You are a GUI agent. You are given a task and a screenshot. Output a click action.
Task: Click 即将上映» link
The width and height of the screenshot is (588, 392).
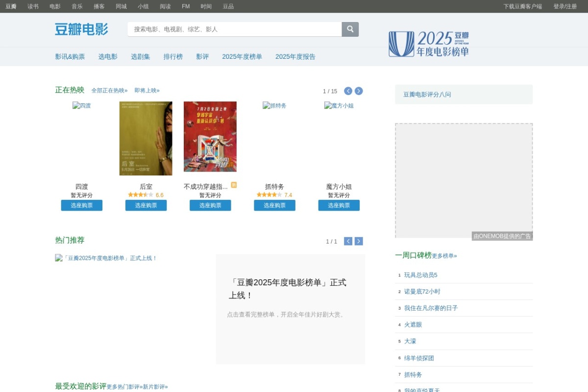tap(147, 91)
